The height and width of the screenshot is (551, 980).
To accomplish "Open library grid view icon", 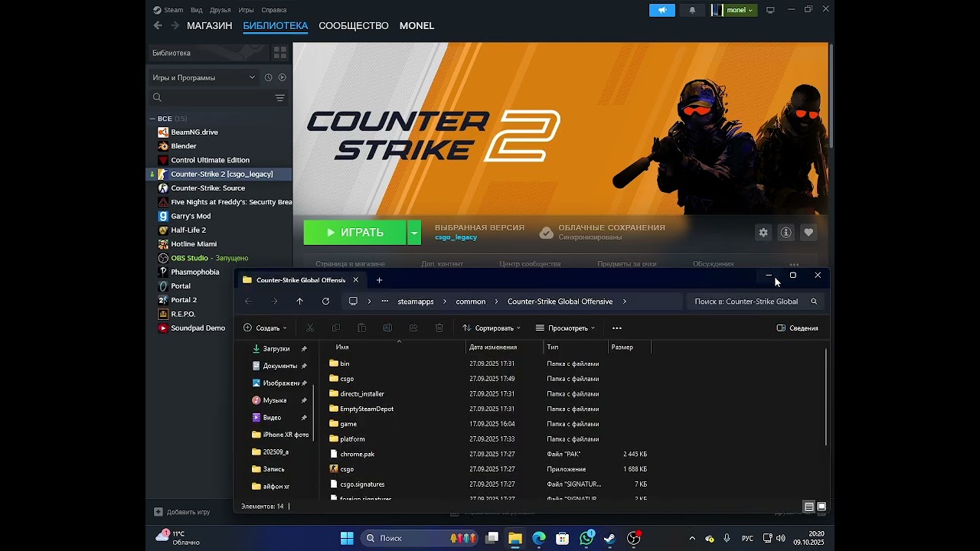I will pos(280,53).
